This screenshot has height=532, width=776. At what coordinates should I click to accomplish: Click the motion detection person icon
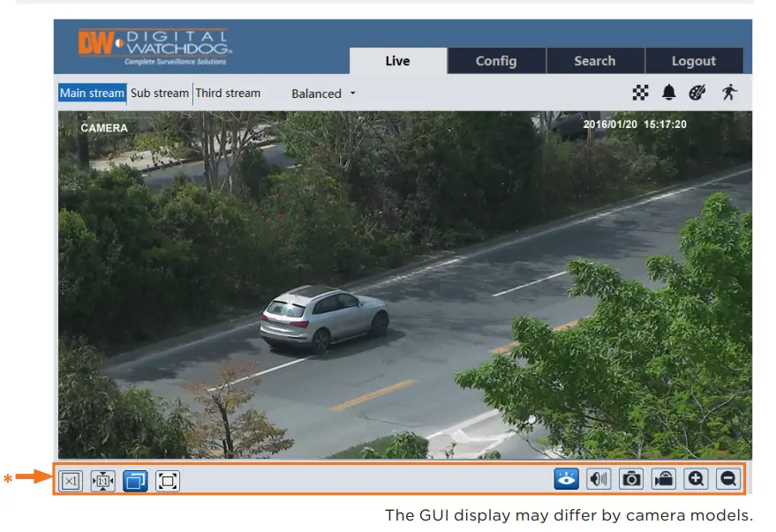click(729, 93)
